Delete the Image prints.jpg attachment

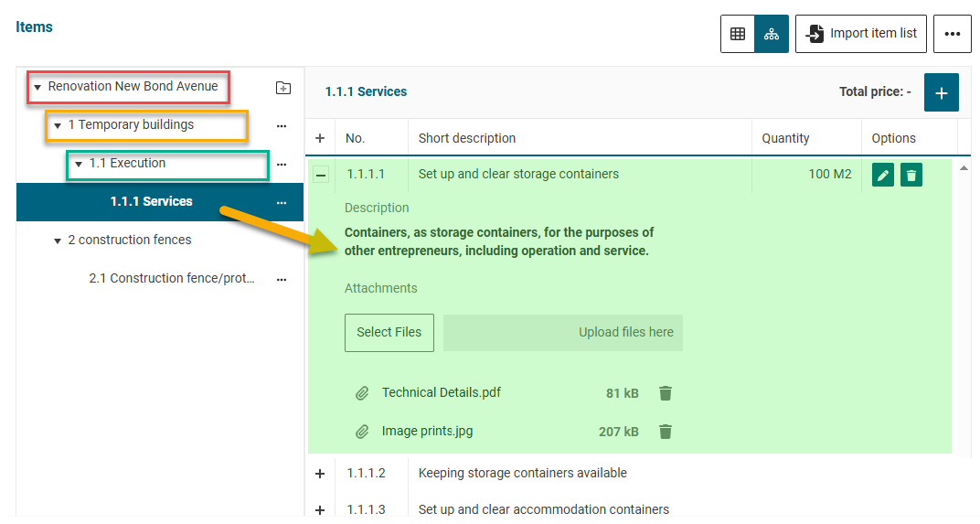click(x=666, y=432)
